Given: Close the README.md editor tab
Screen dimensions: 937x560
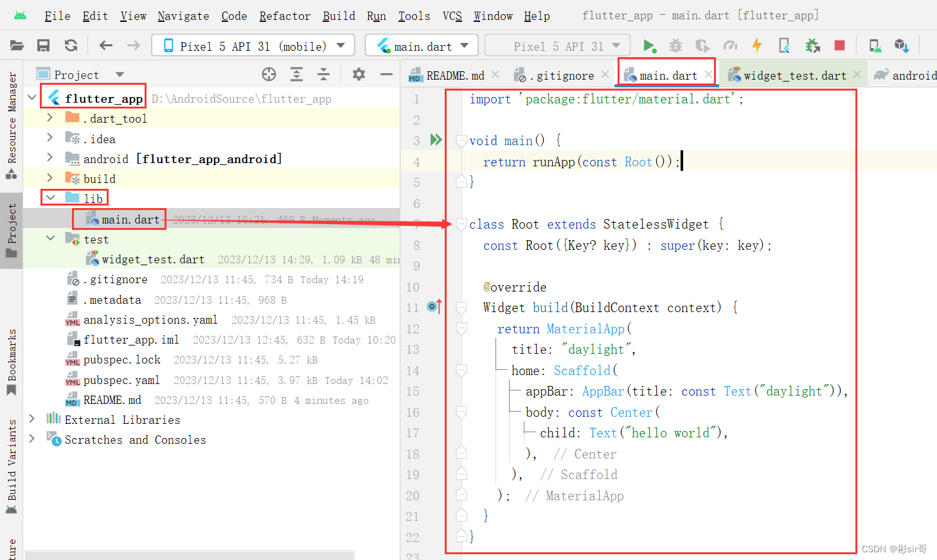Looking at the screenshot, I should point(495,74).
